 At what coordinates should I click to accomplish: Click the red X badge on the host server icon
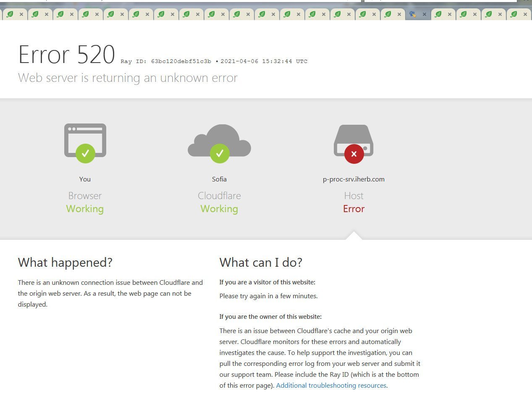pyautogui.click(x=354, y=154)
